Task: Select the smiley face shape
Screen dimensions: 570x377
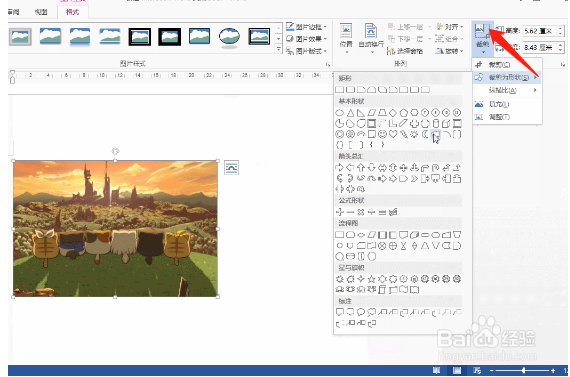Action: pos(382,134)
